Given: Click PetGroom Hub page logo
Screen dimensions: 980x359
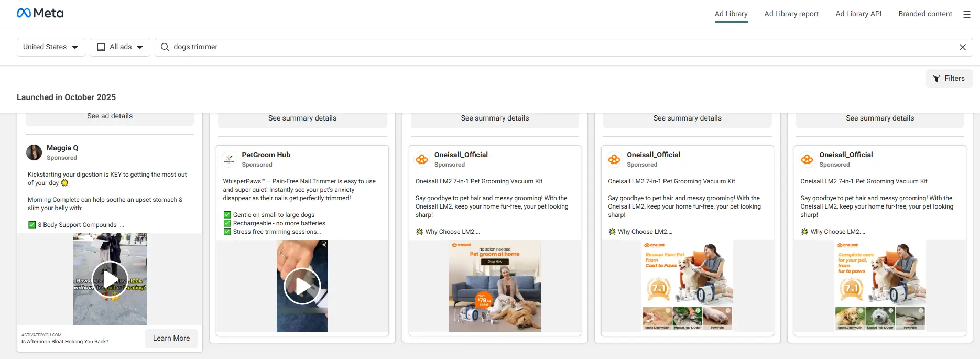Looking at the screenshot, I should 229,159.
